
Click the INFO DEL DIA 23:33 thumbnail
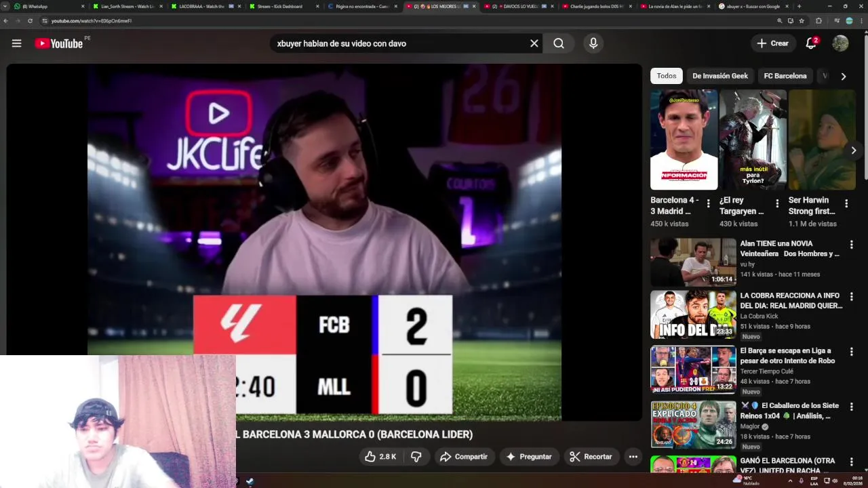pyautogui.click(x=693, y=314)
